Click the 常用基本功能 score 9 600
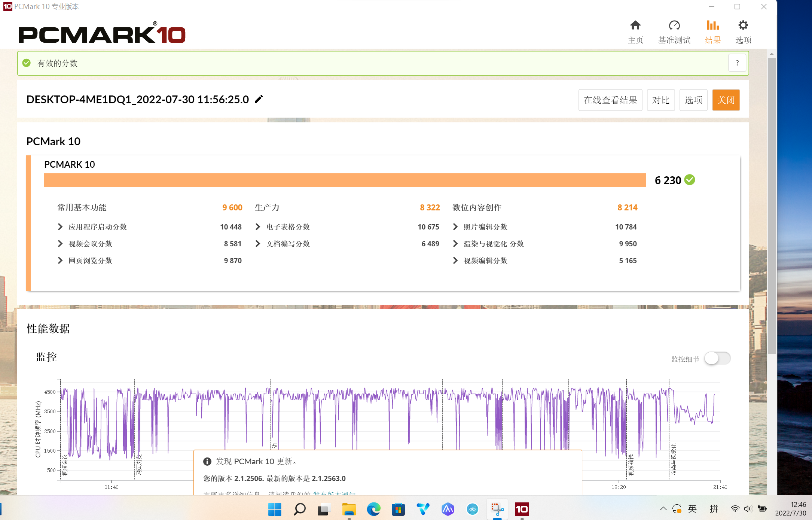Image resolution: width=812 pixels, height=520 pixels. click(232, 207)
